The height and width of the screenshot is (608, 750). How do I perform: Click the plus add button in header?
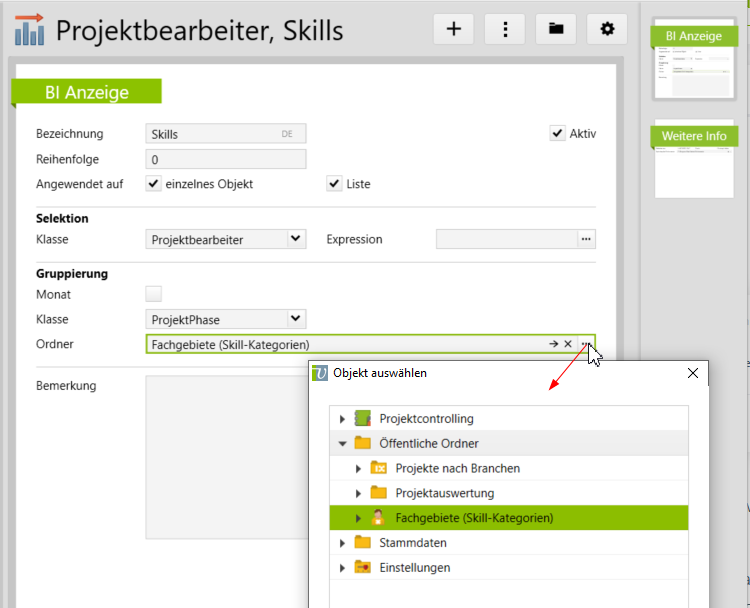[x=453, y=29]
